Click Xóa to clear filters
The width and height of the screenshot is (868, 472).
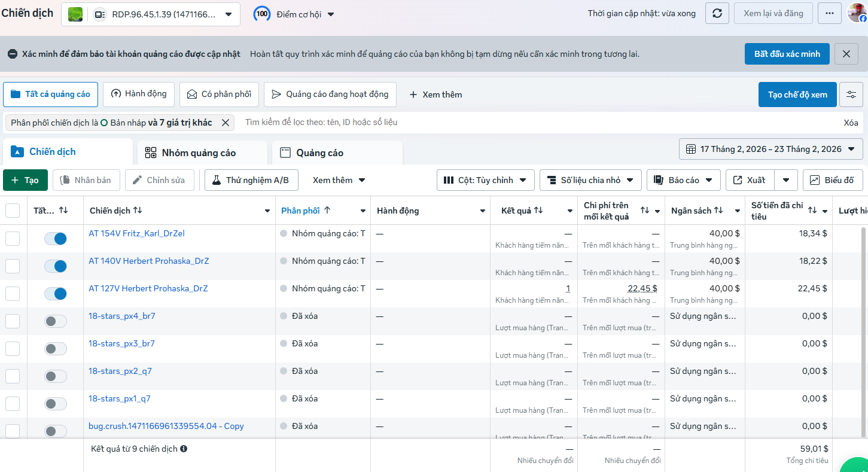[851, 123]
